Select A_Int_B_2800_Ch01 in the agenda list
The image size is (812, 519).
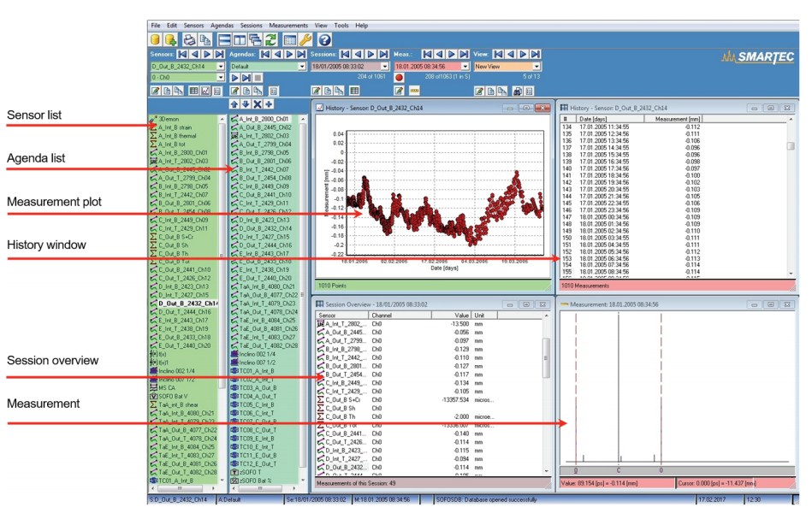(x=264, y=119)
